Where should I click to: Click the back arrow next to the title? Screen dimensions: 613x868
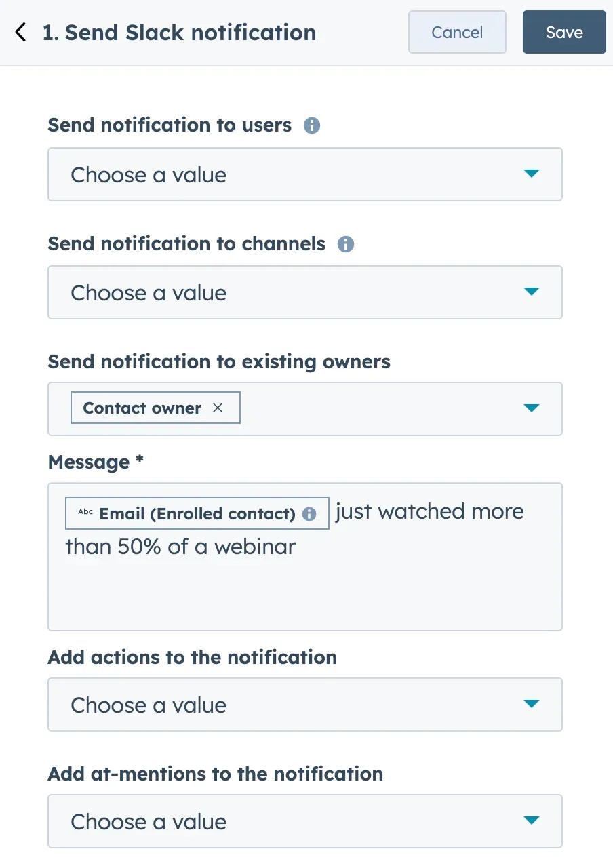pos(20,31)
